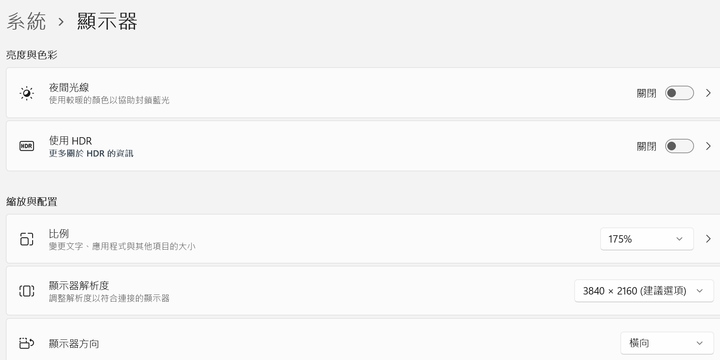Open the 橫向 orientation dropdown
The height and width of the screenshot is (360, 720).
click(667, 343)
